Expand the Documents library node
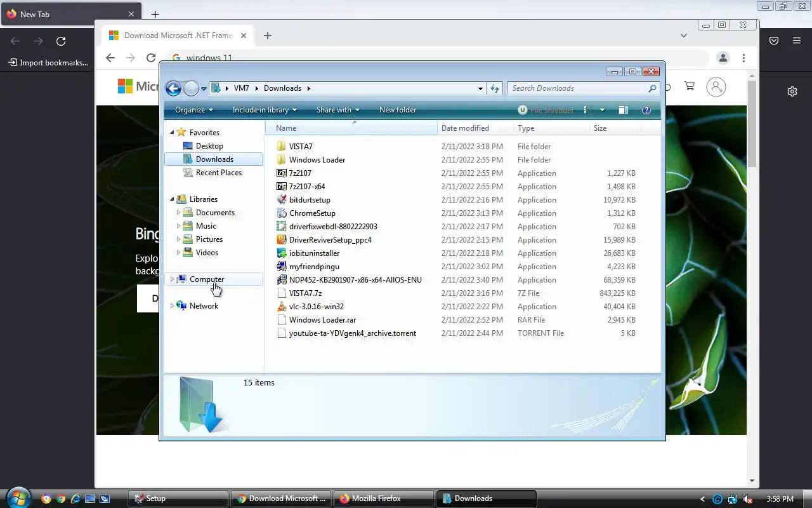The width and height of the screenshot is (812, 508). click(x=178, y=212)
